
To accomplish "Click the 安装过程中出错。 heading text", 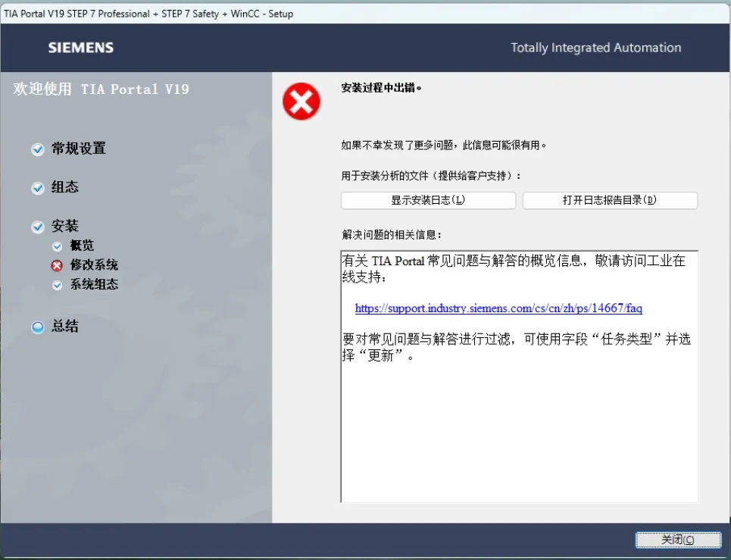I will pos(381,88).
